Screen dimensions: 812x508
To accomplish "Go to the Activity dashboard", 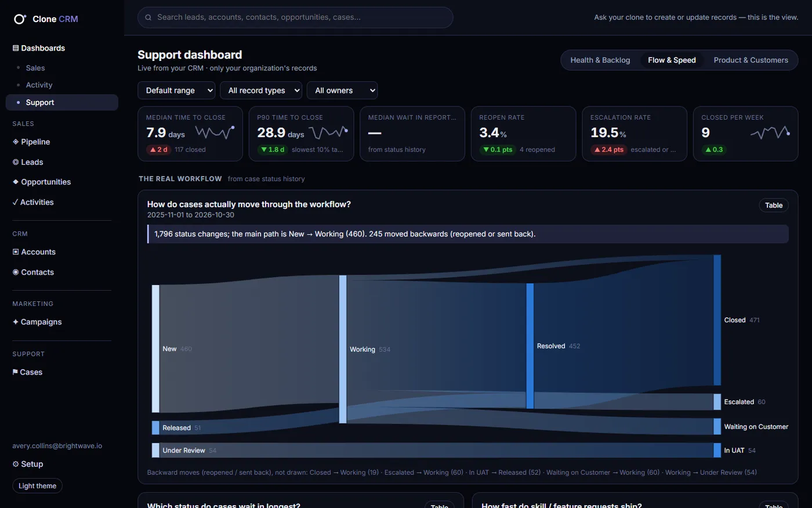I will click(x=39, y=85).
